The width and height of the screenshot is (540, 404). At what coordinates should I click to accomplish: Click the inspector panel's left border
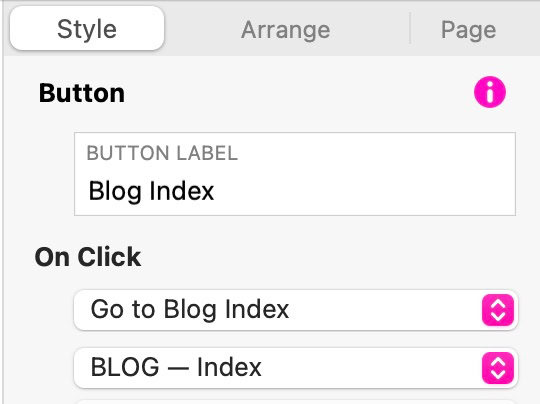point(3,202)
